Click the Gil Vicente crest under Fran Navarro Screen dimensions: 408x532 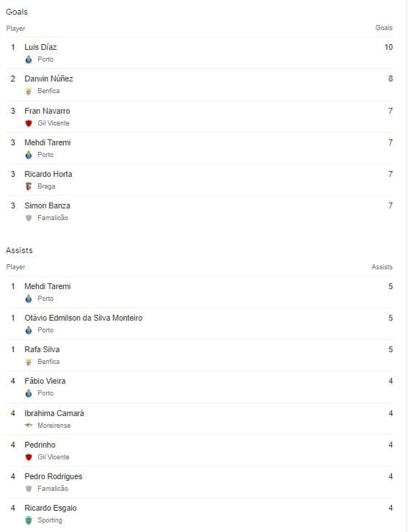click(x=29, y=123)
